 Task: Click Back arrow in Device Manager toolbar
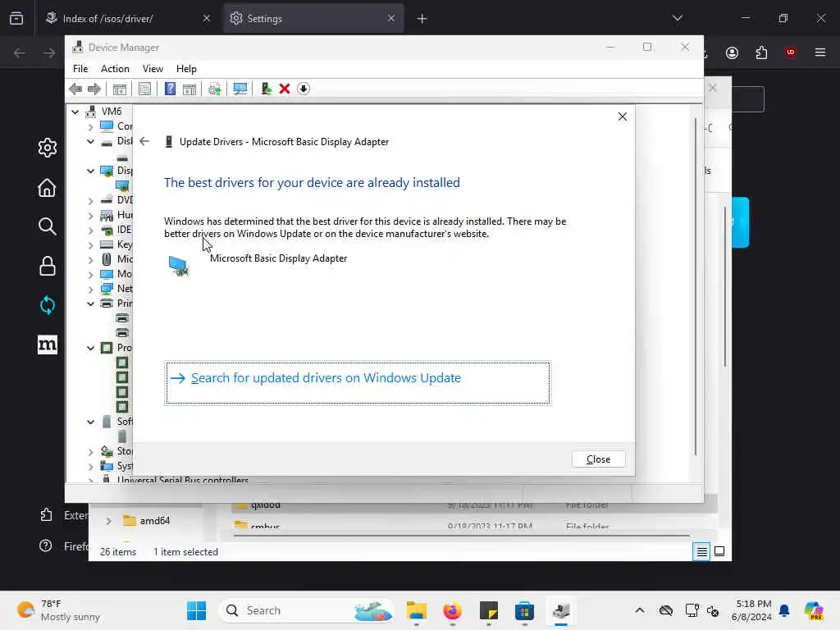point(75,89)
